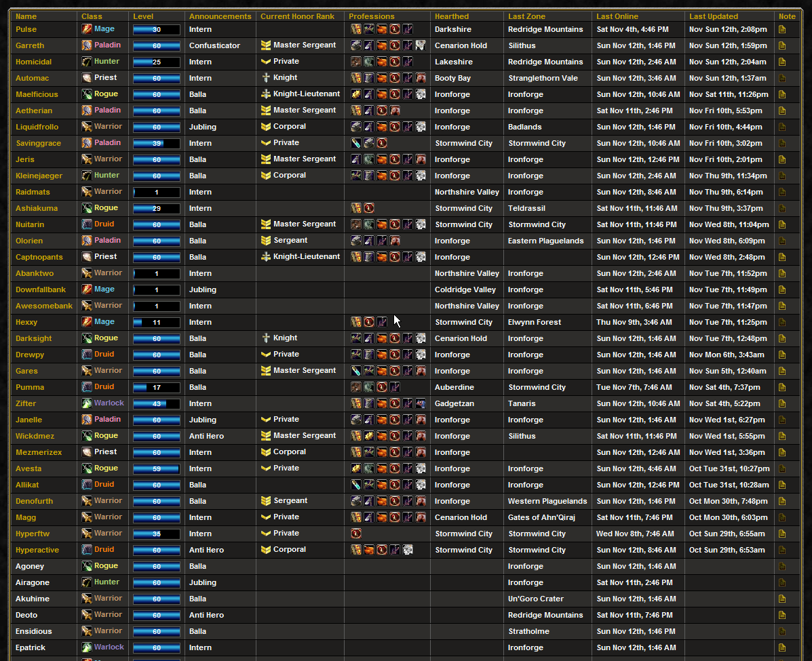Click Stratholme zone in Ensidious's row
Image resolution: width=812 pixels, height=661 pixels.
pyautogui.click(x=528, y=631)
